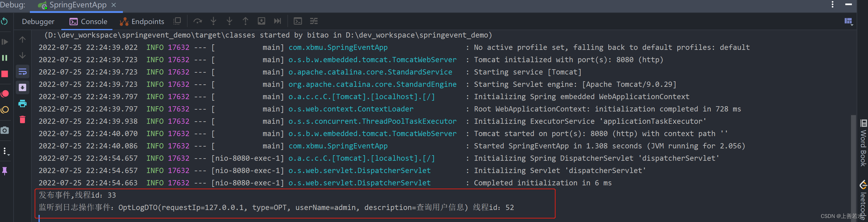Click o.apache.catalina.core.StandardService logger name
This screenshot has height=222, width=868.
[x=370, y=72]
